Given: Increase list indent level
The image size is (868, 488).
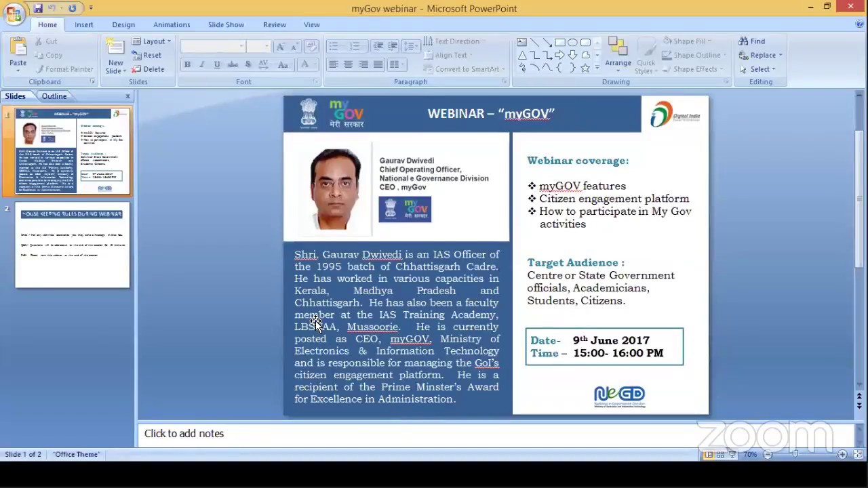Looking at the screenshot, I should (x=393, y=46).
